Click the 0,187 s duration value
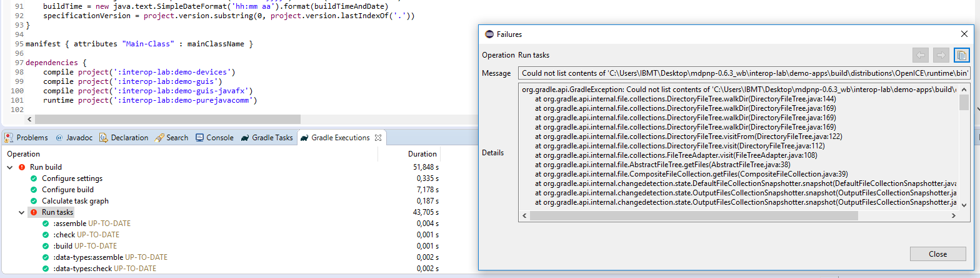The image size is (980, 278). 428,201
